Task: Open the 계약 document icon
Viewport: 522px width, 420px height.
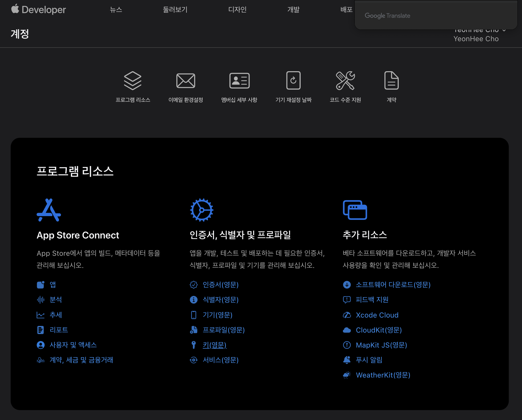Action: tap(391, 81)
